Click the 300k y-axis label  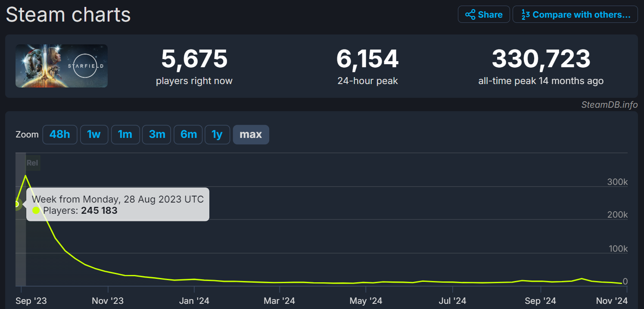[x=617, y=182]
